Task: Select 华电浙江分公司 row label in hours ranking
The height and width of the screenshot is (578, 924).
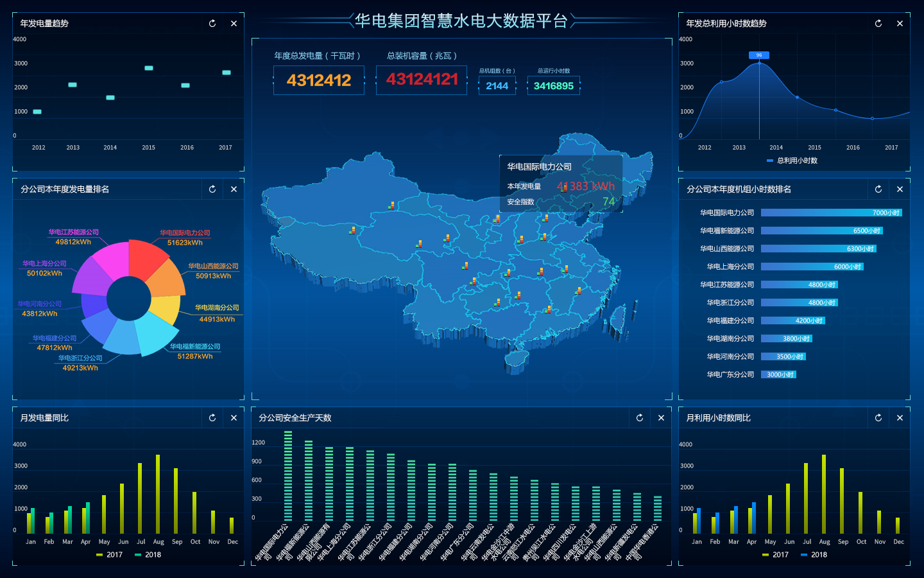Action: [x=730, y=302]
